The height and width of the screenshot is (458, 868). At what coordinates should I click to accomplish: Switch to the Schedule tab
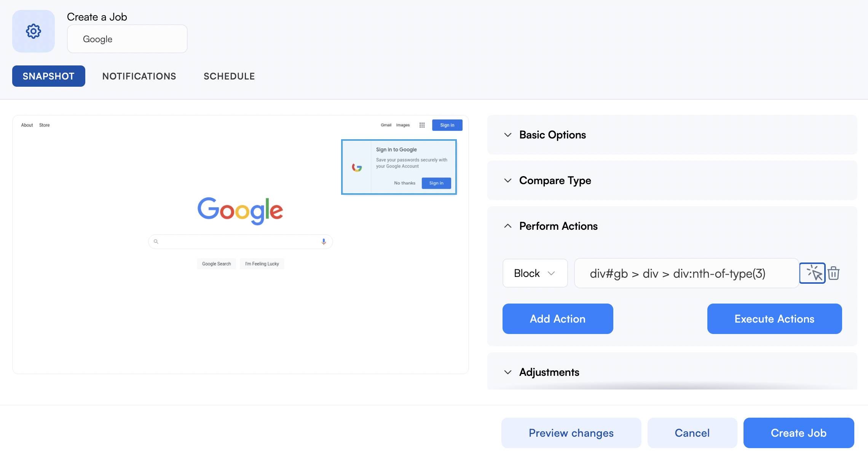pos(229,76)
